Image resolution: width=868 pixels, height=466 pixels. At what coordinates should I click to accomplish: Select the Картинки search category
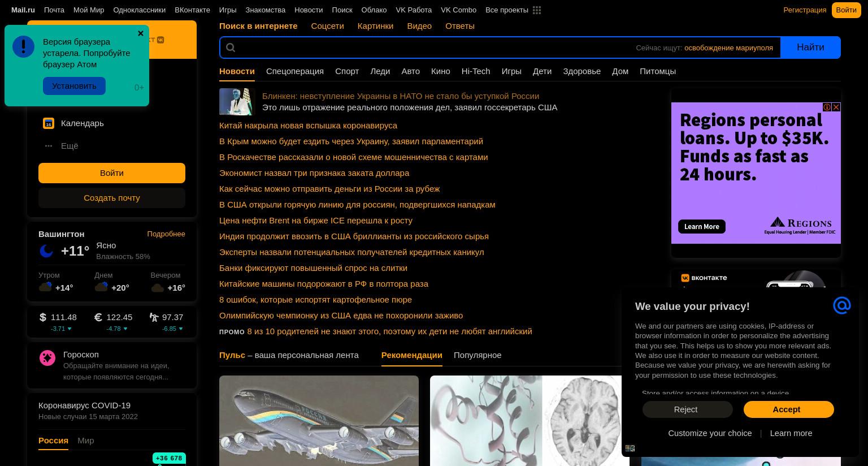tap(375, 26)
